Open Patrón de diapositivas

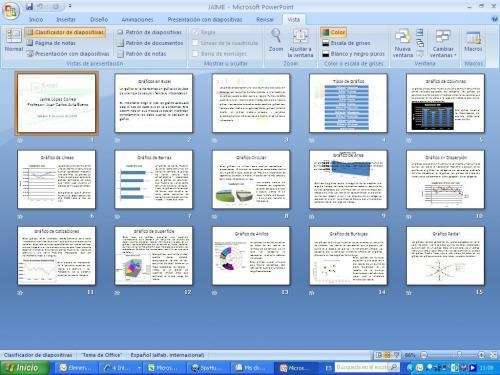(149, 32)
